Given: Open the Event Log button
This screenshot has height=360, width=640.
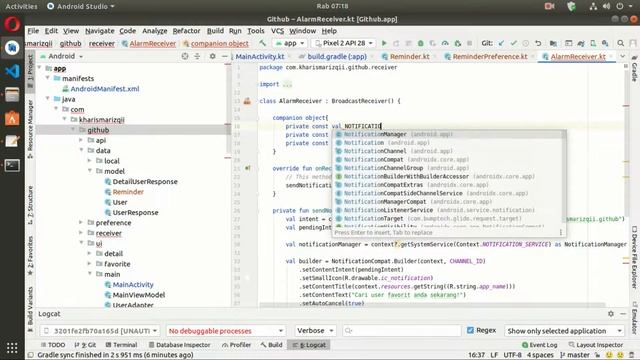Looking at the screenshot, I should pos(539,345).
